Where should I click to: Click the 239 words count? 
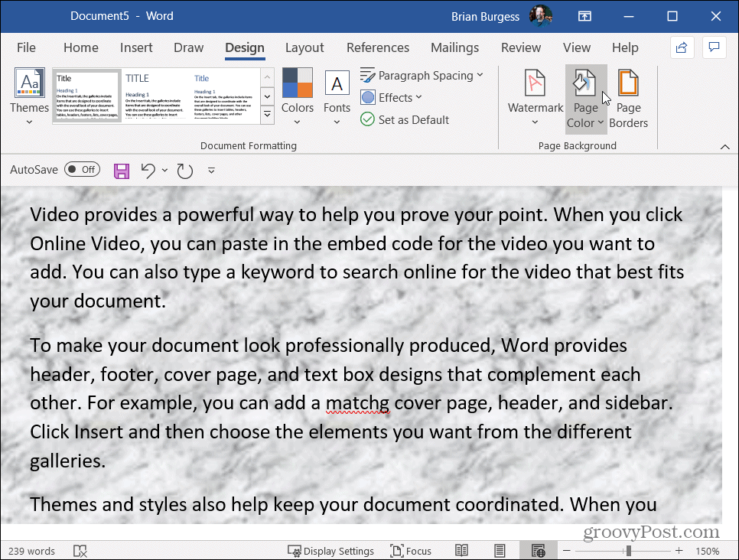(31, 551)
